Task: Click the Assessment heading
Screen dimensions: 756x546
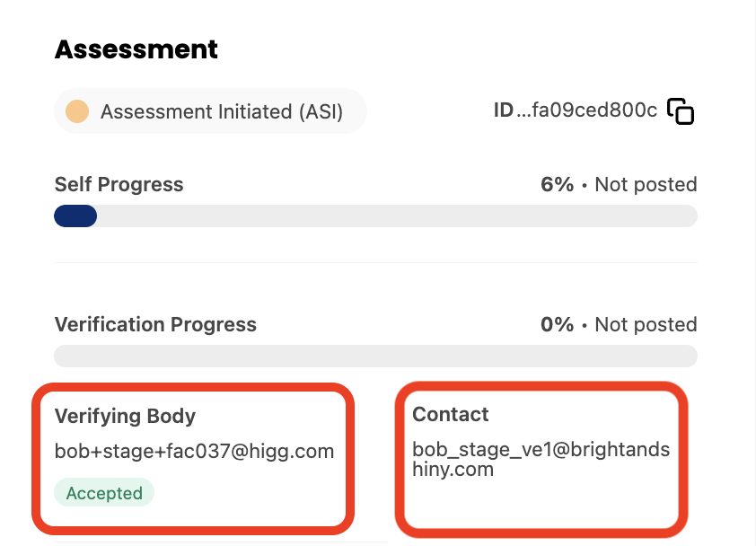Action: [136, 49]
